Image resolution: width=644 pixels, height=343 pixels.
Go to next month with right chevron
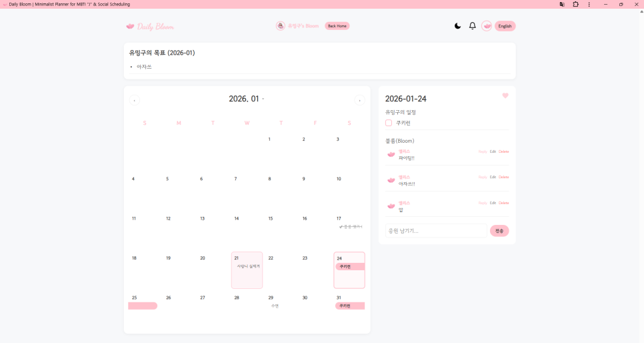point(359,100)
